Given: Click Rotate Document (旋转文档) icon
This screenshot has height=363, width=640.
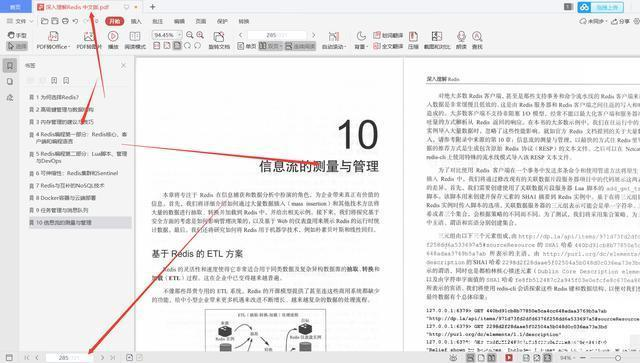Looking at the screenshot, I should [219, 36].
